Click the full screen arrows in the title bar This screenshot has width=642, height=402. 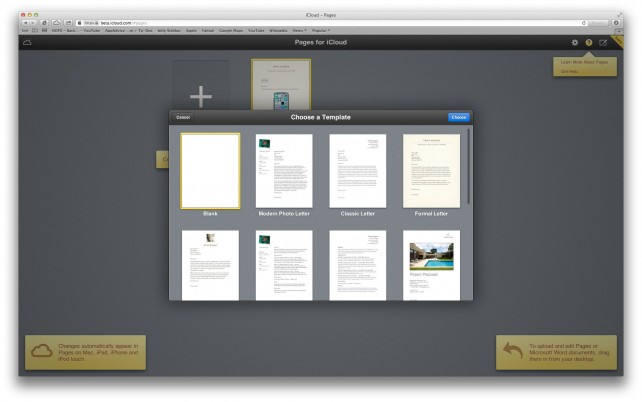[x=619, y=15]
